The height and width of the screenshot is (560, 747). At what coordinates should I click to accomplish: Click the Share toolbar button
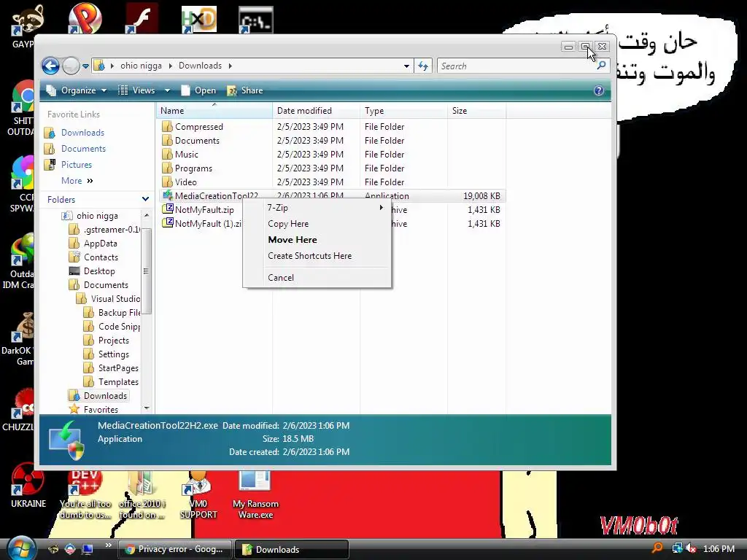coord(245,90)
